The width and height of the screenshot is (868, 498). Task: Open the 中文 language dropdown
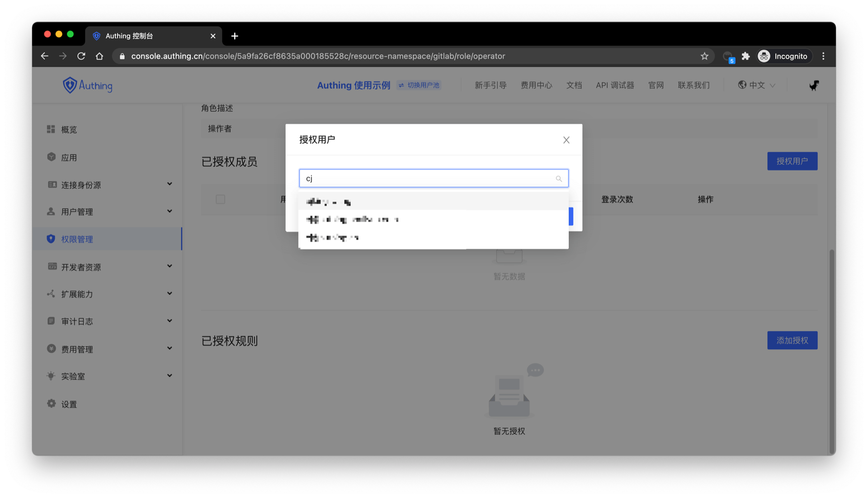point(756,85)
